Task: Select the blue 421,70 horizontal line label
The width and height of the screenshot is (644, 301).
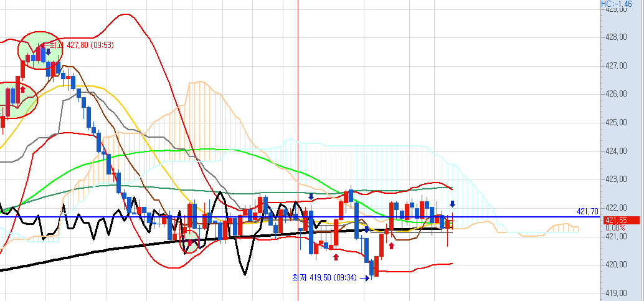Action: click(x=587, y=211)
